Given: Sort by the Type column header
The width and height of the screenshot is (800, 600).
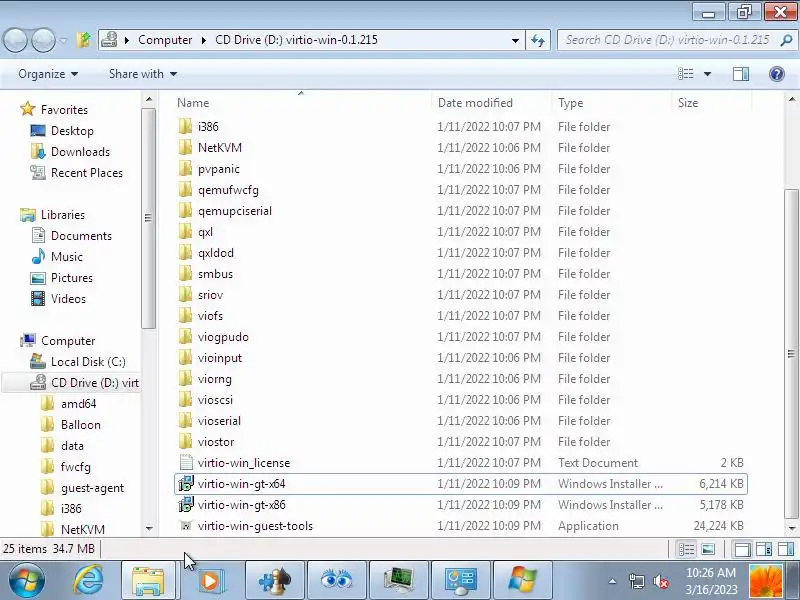Looking at the screenshot, I should coord(570,103).
